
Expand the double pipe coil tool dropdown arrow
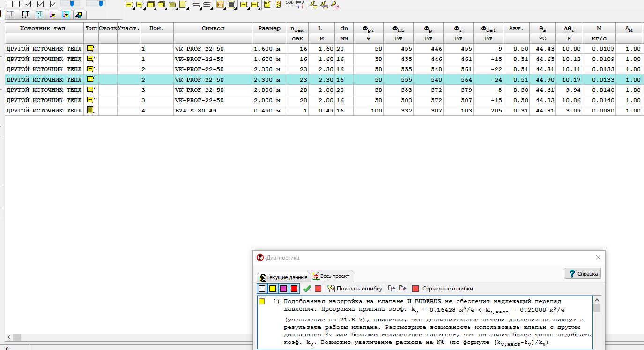[212, 8]
